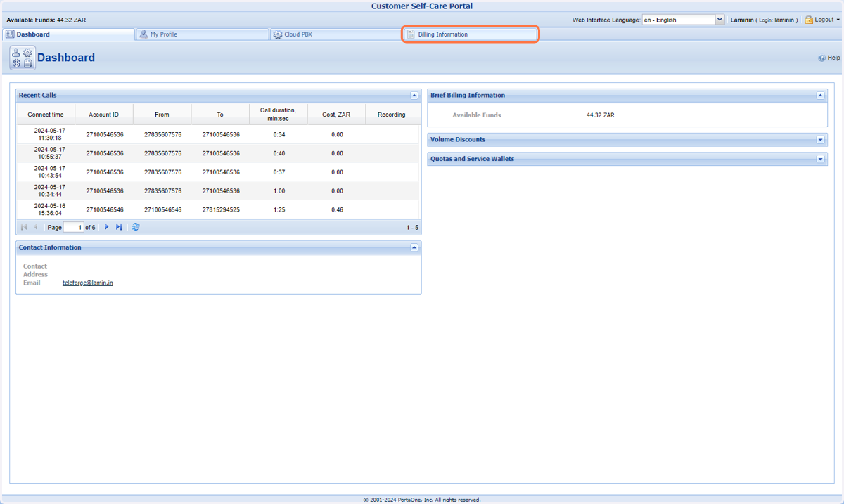Go to last page of Recent Calls
The image size is (844, 504).
(119, 227)
